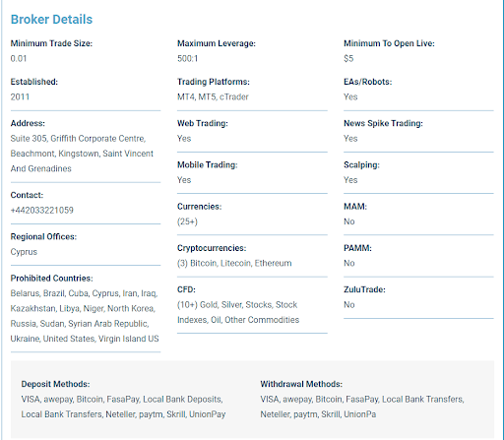Click the ZuluTrade label
This screenshot has width=504, height=440.
click(364, 289)
